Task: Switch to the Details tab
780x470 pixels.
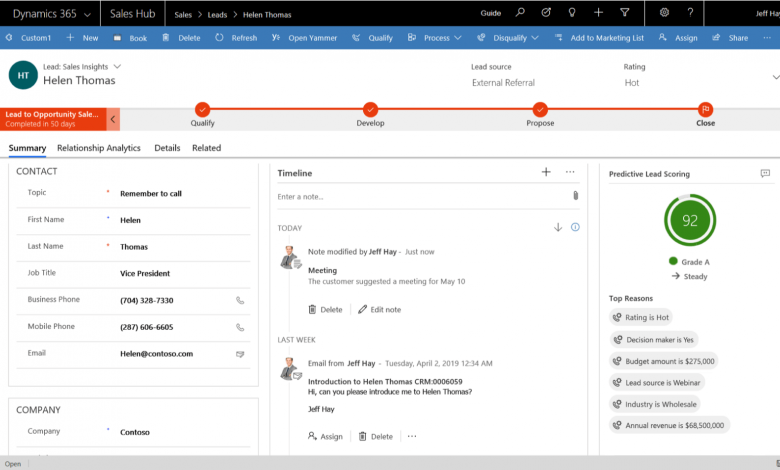Action: 167,148
